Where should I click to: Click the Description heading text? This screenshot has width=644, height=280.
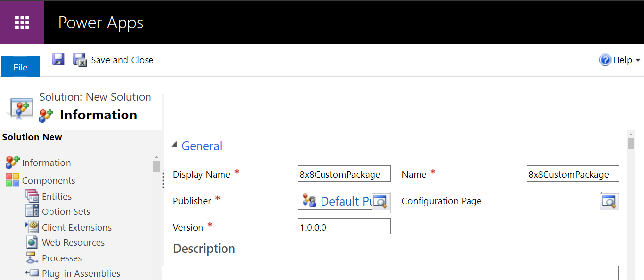tap(204, 248)
